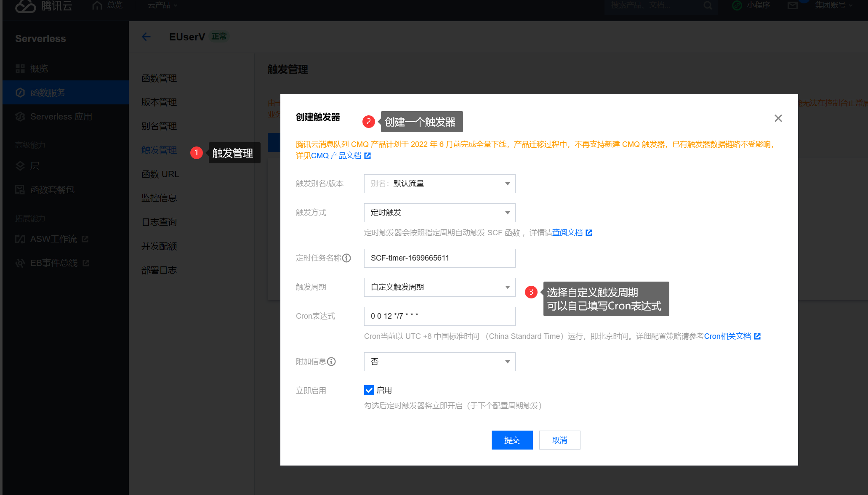The image size is (868, 495).
Task: Click the Cron表达式 input field
Action: tap(439, 316)
